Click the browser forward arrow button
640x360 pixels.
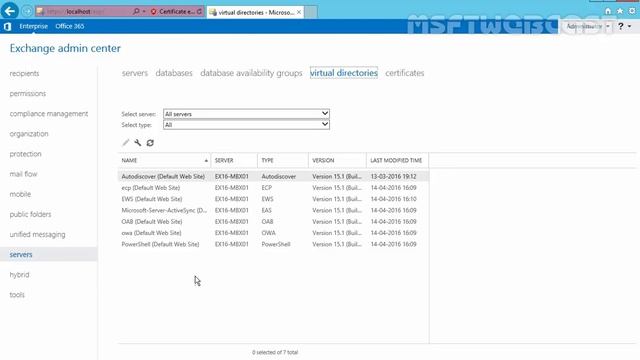coord(27,11)
